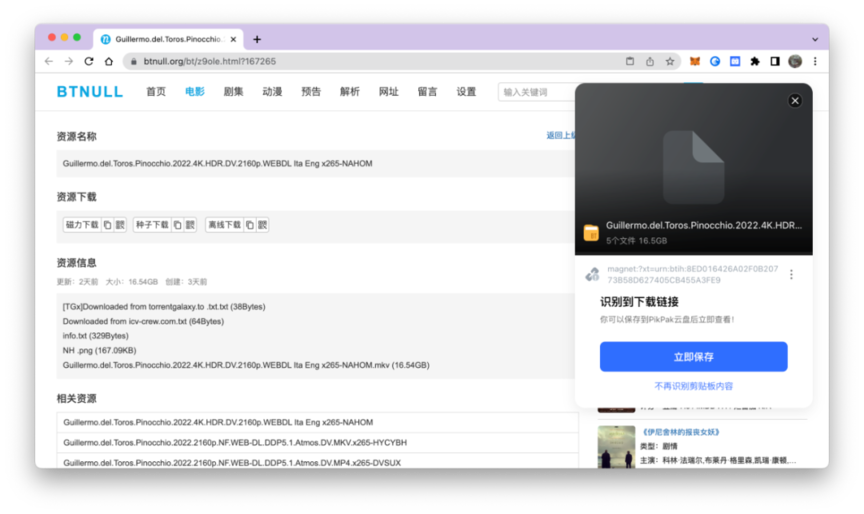Open the Chrome profile avatar
Screen dimensions: 864x514
click(x=795, y=61)
